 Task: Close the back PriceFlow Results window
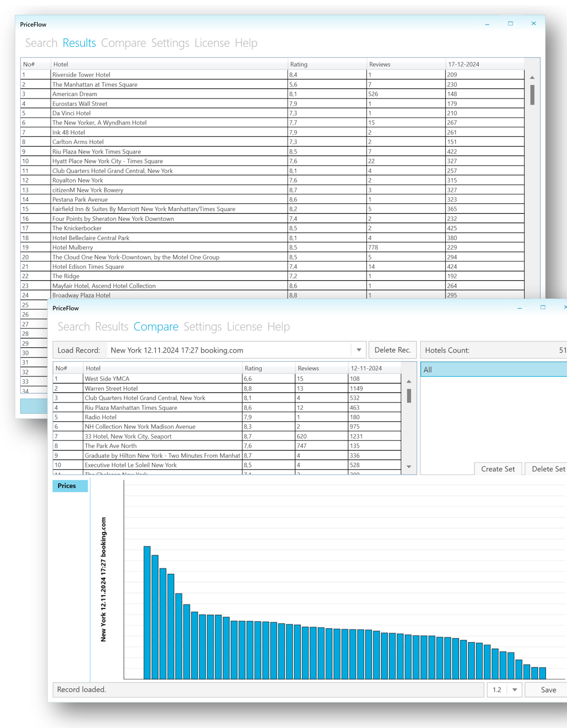534,24
